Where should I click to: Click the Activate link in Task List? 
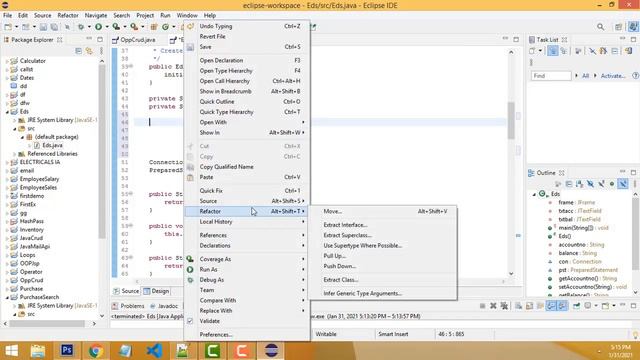[x=612, y=76]
